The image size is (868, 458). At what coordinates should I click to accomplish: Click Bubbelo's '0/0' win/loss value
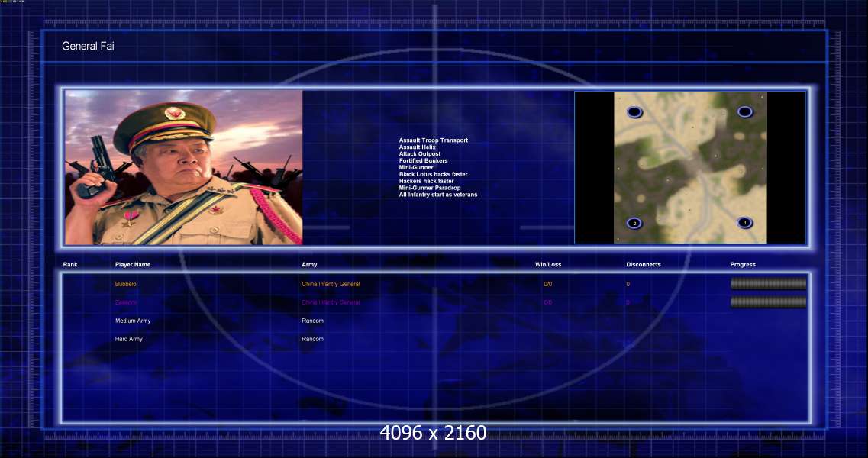(548, 284)
